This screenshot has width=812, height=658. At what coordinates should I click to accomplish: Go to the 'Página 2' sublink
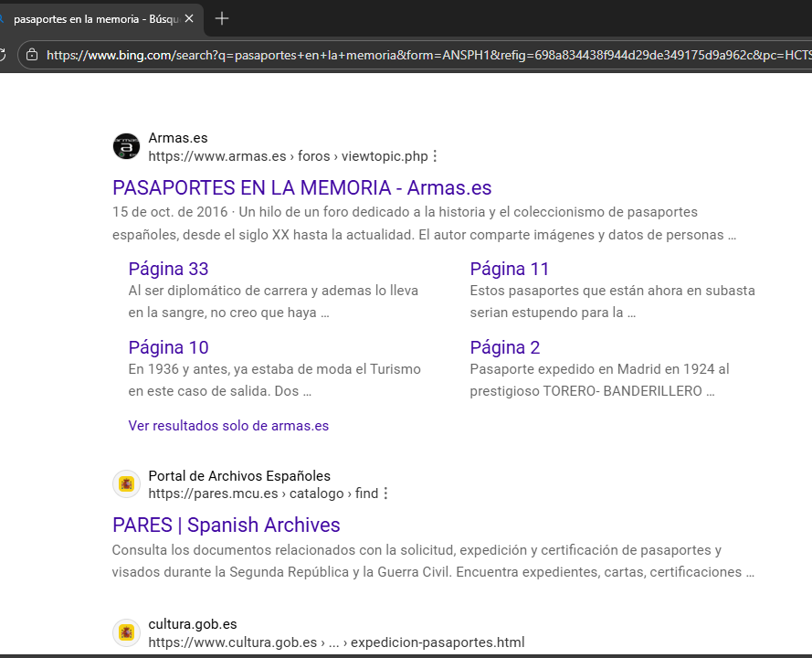click(505, 347)
